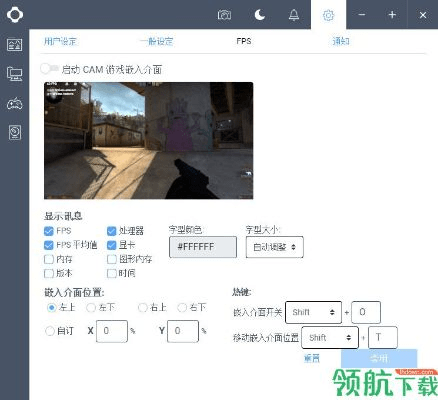Select the 左下 position radio button
Viewport: 438px width, 400px height.
click(x=91, y=307)
